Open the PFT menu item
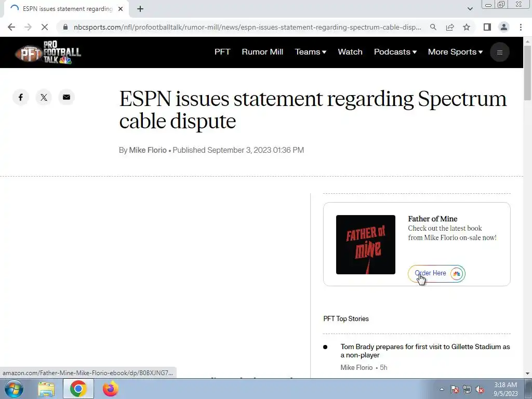532x399 pixels. [222, 52]
